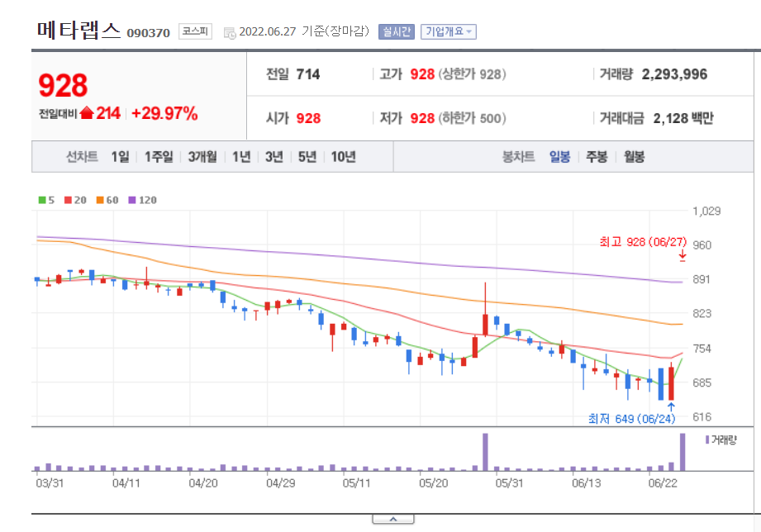
Task: Click the red up-arrow change icon
Action: pyautogui.click(x=87, y=113)
